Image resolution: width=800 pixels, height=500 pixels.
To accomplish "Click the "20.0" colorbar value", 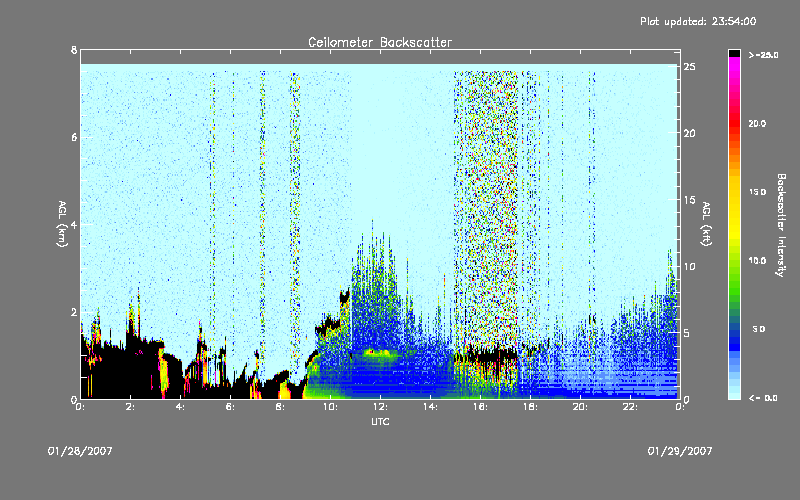I will pos(757,123).
